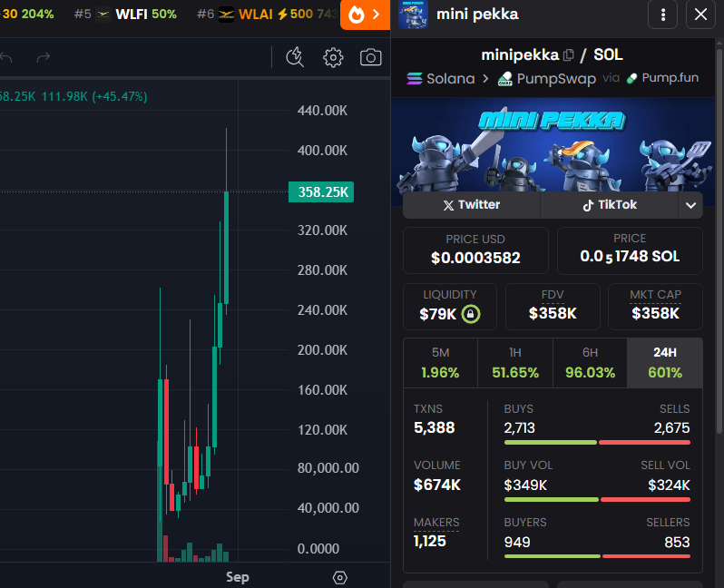
Task: Click the WLFI token icon in ticker
Action: 103,15
